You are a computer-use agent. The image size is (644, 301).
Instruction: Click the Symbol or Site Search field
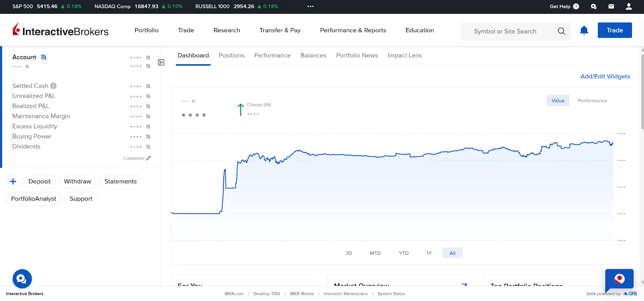click(x=516, y=31)
